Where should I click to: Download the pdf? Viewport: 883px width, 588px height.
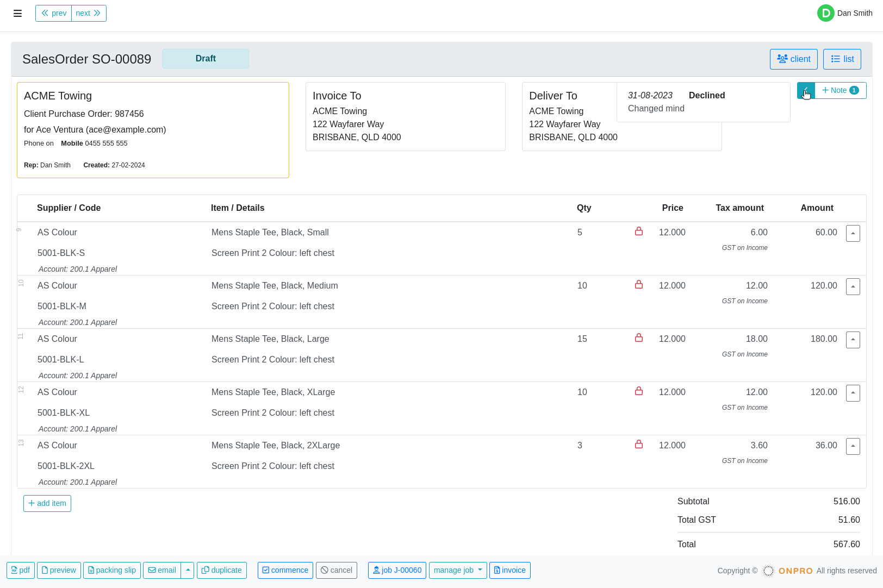(x=21, y=570)
